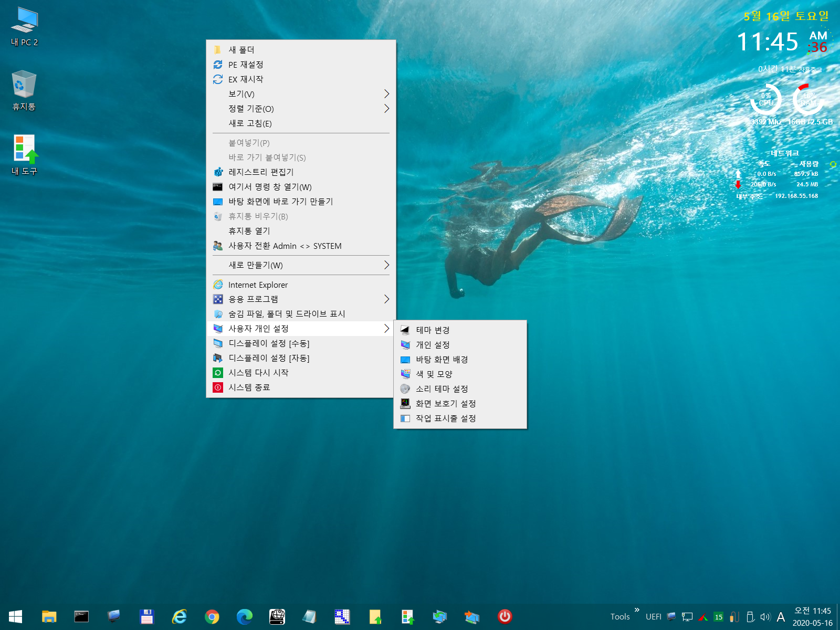Toggle the A input language indicator
The image size is (840, 630).
[x=781, y=617]
